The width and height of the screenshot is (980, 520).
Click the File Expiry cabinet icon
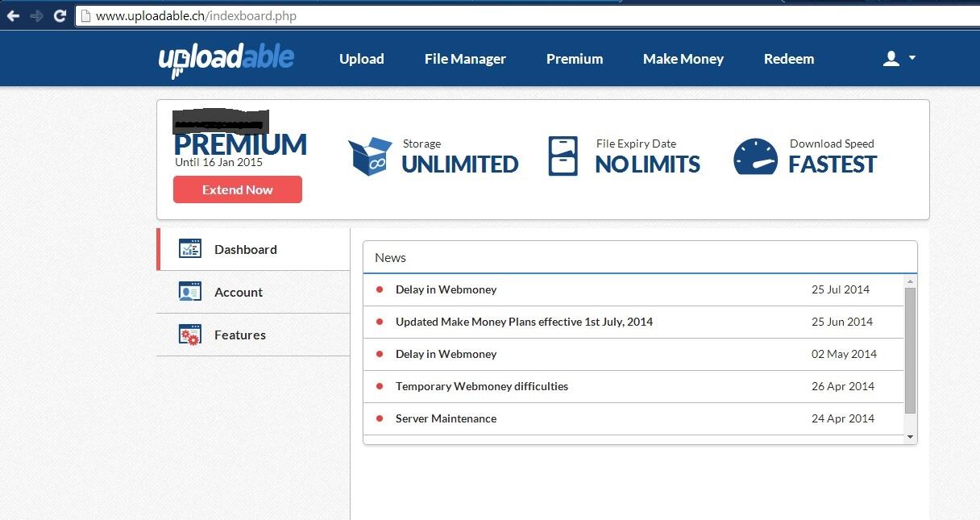[563, 156]
